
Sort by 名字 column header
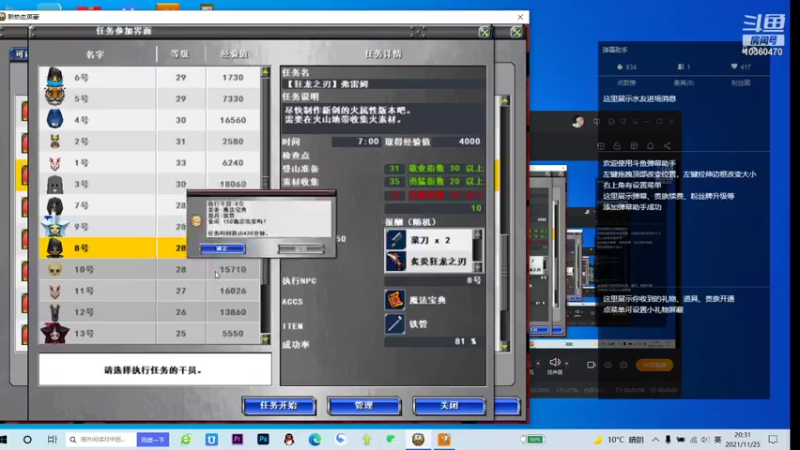(95, 54)
